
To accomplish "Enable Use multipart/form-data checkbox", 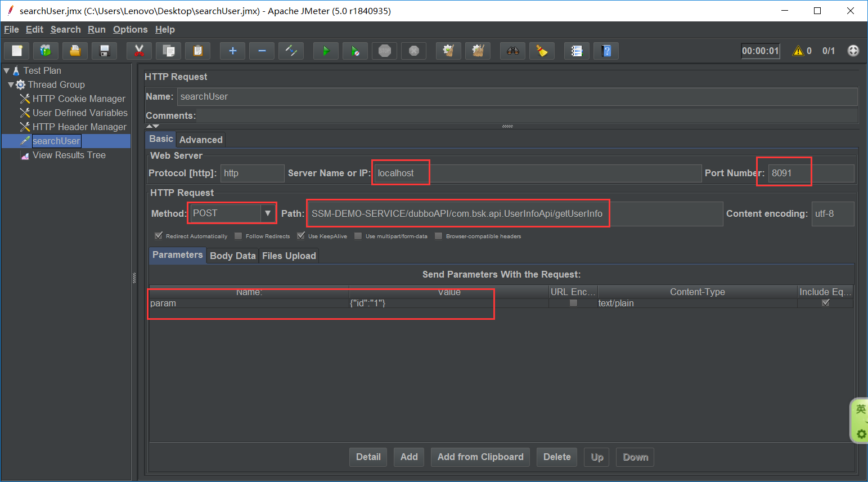I will coord(358,235).
